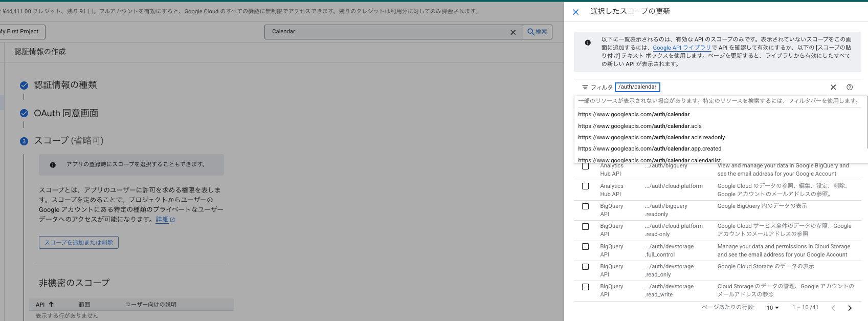The width and height of the screenshot is (868, 321).
Task: Click the 認証情報の種類 step checkmark
Action: 24,85
